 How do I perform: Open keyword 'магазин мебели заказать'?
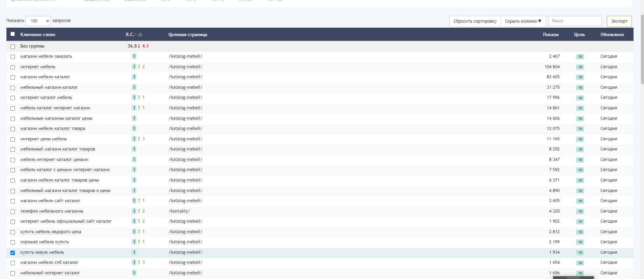[x=46, y=56]
